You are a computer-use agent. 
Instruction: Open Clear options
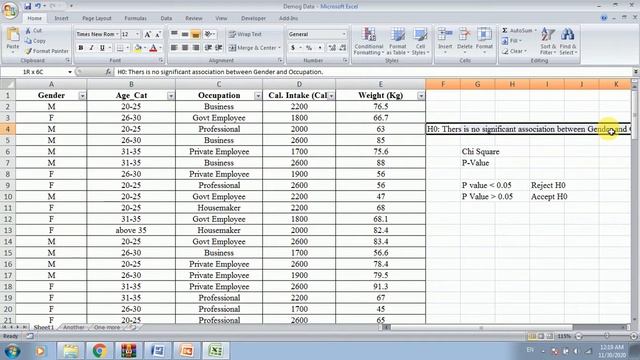point(514,51)
